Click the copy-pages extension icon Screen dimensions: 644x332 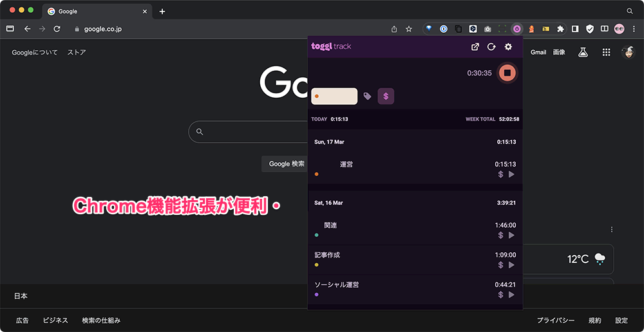tap(458, 29)
